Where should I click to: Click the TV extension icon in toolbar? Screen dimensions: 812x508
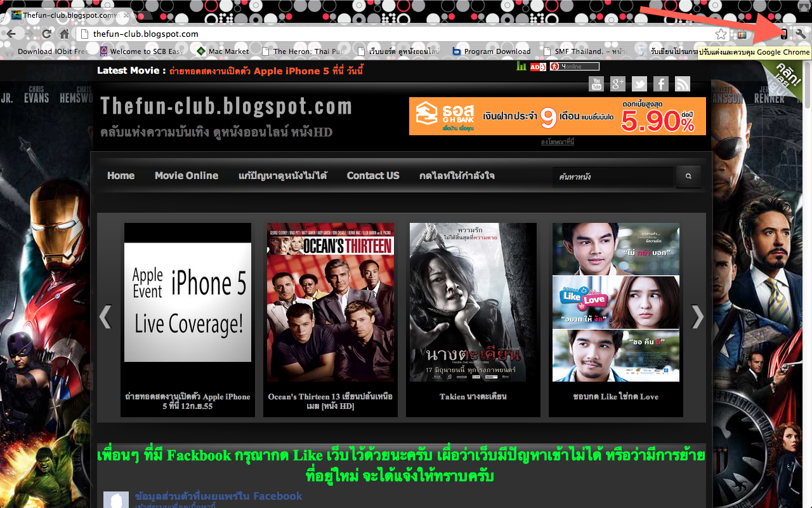[x=742, y=34]
